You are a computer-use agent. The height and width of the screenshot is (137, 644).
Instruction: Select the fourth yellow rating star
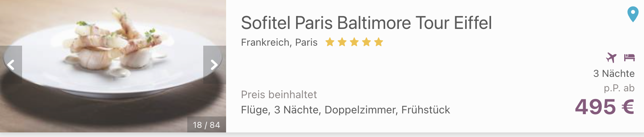pos(367,42)
